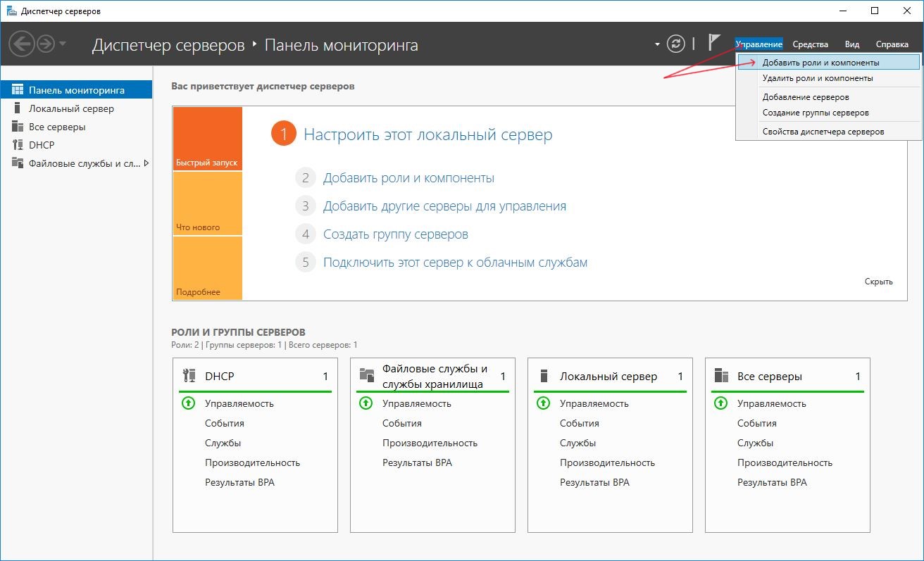The width and height of the screenshot is (924, 561).
Task: Click the green manageability status icon in DHCP tile
Action: [x=188, y=403]
